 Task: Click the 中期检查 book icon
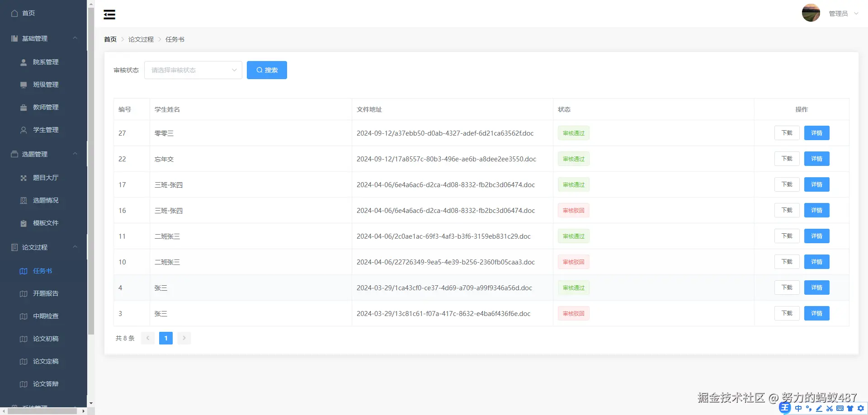[24, 316]
